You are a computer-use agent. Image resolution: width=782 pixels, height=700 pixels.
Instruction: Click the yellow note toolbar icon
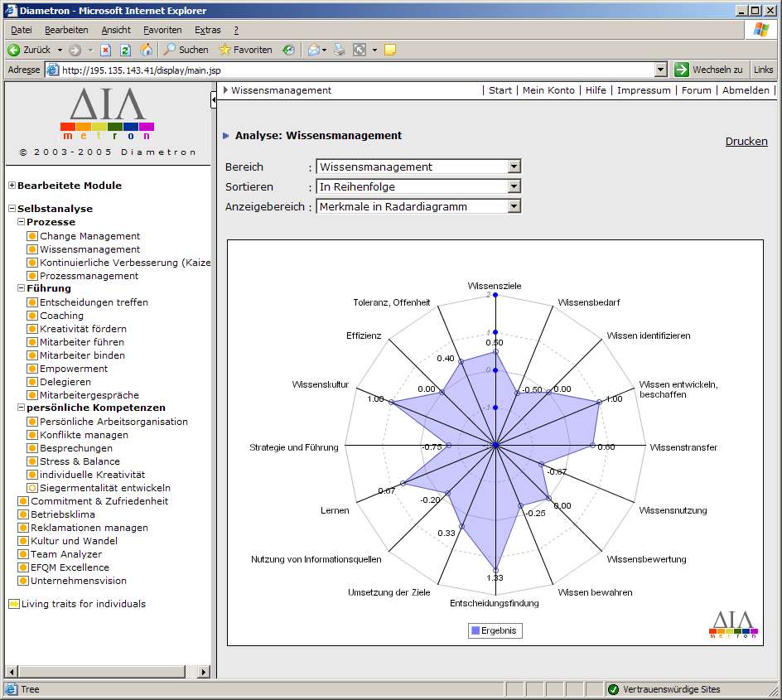point(390,50)
